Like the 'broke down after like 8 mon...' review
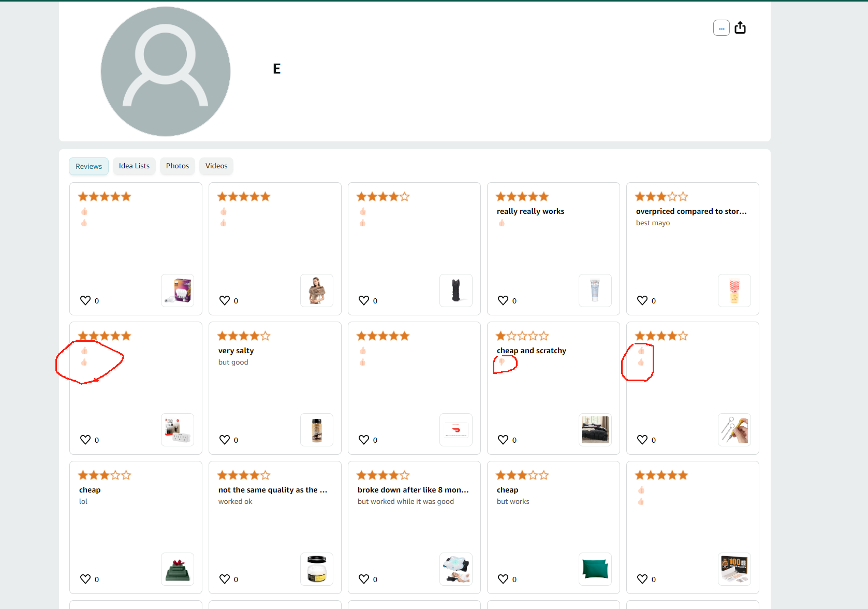Image resolution: width=868 pixels, height=609 pixels. coord(364,579)
